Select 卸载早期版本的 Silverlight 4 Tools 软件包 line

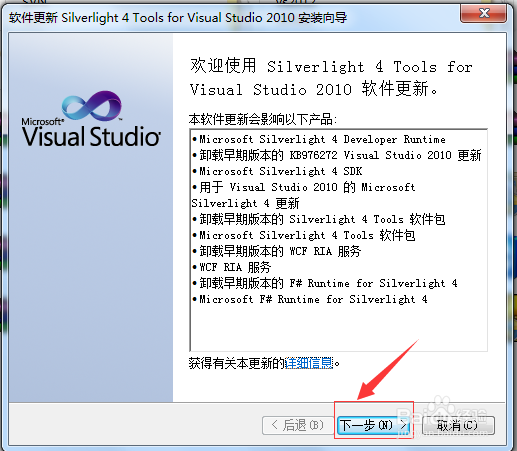pos(319,219)
